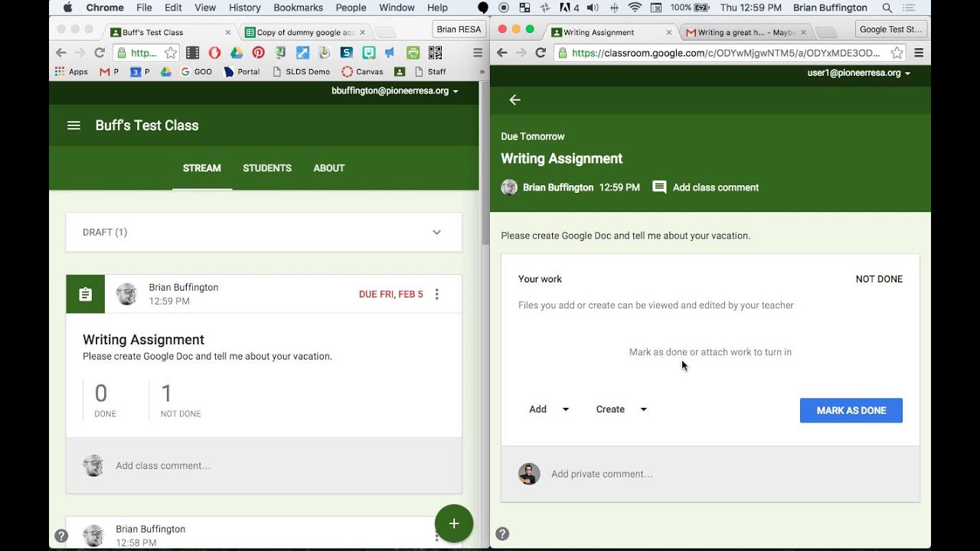Viewport: 980px width, 551px height.
Task: Switch to the ABOUT tab
Action: pos(329,168)
